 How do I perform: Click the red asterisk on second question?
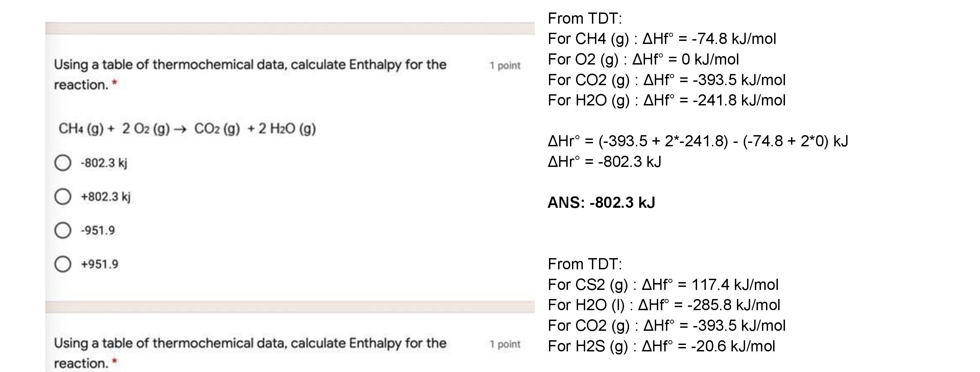[115, 362]
